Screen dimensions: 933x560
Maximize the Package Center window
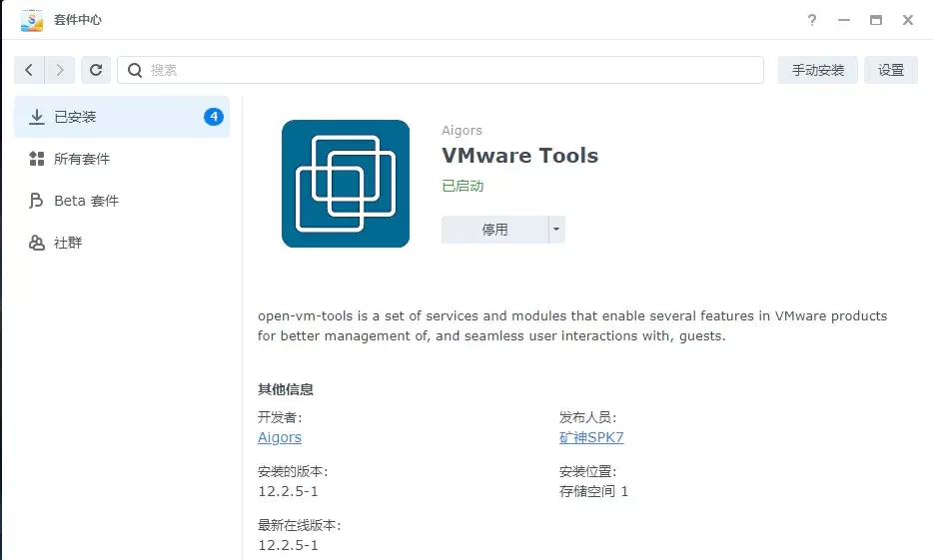(x=876, y=20)
